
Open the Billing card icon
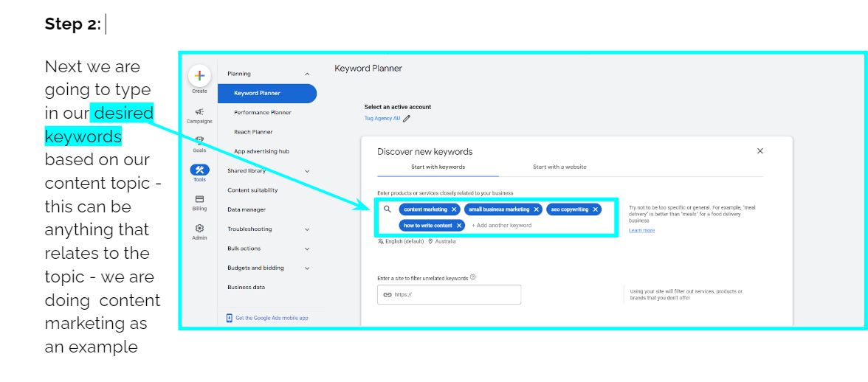pos(199,199)
